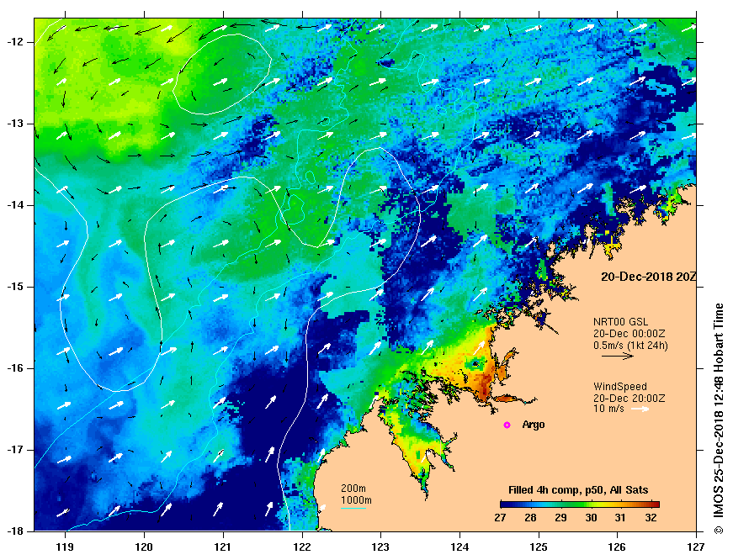733x560 pixels.
Task: Click the '10 m/s' wind scale label
Action: [608, 409]
